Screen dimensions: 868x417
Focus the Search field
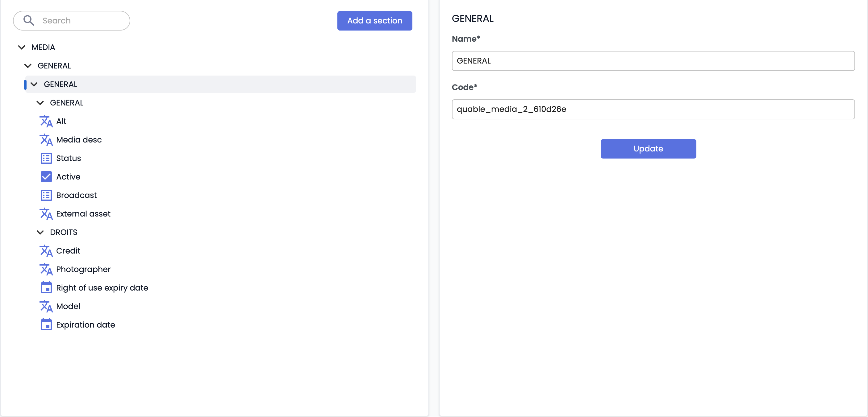pyautogui.click(x=71, y=21)
